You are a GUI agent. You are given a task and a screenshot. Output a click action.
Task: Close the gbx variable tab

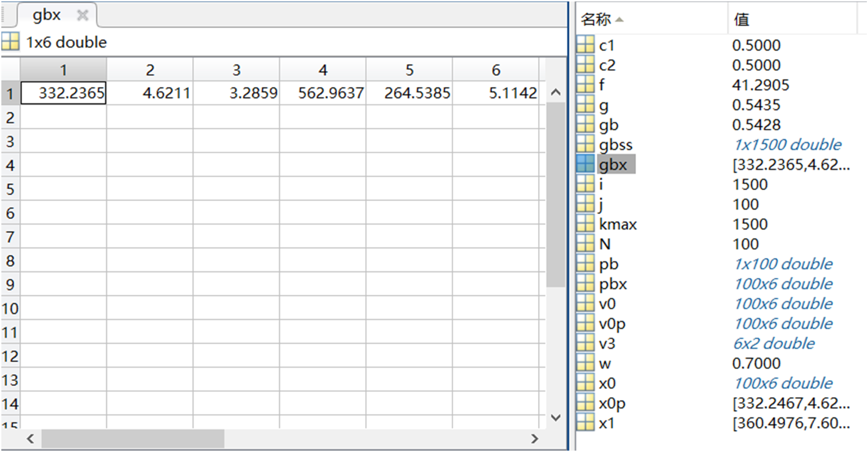pyautogui.click(x=83, y=15)
